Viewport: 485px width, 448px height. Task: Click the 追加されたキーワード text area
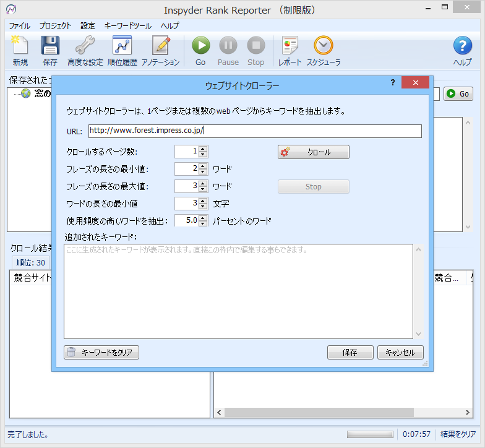(x=239, y=291)
